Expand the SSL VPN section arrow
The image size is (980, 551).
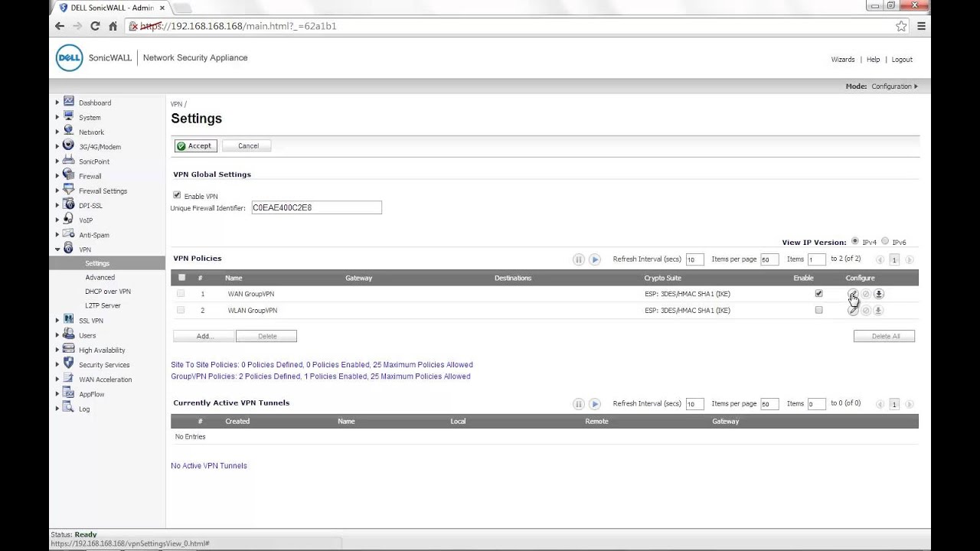coord(57,321)
